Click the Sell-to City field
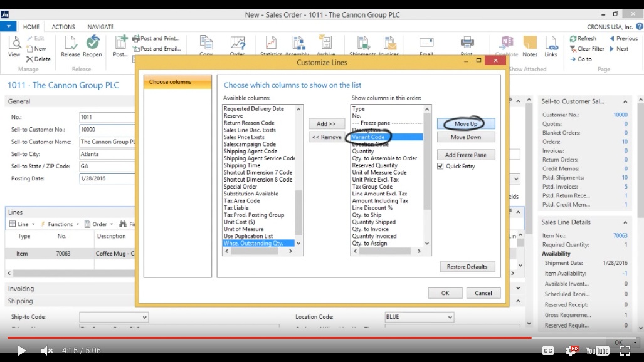The image size is (644, 362). pos(107,154)
